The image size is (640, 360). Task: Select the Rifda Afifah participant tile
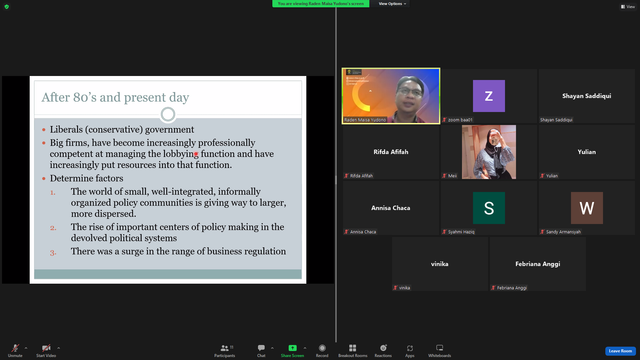(x=391, y=152)
